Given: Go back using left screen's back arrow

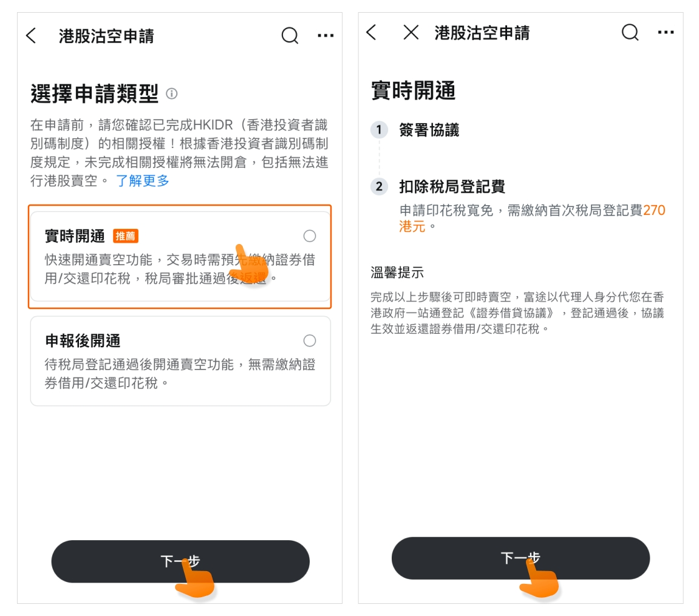Looking at the screenshot, I should 31,36.
